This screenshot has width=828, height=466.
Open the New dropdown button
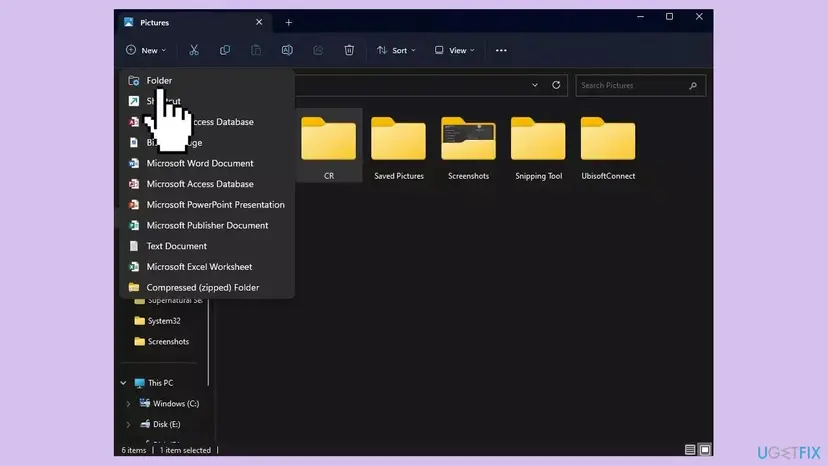pos(146,50)
